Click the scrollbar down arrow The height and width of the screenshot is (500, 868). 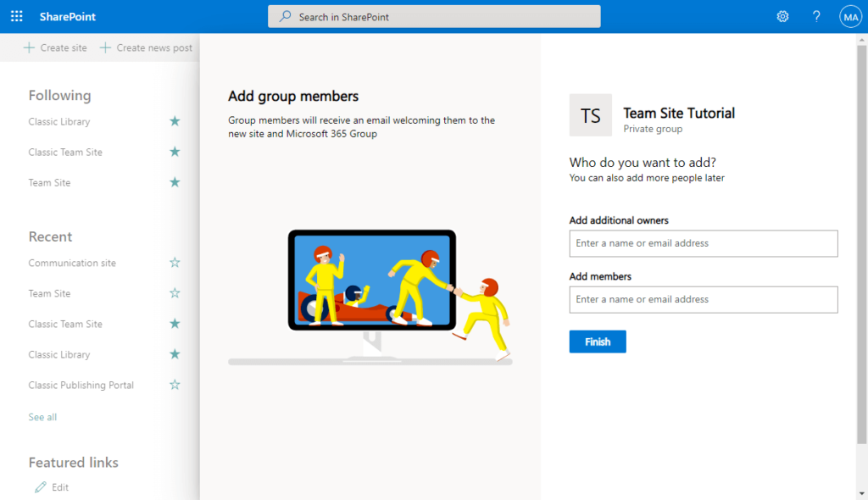[x=862, y=493]
